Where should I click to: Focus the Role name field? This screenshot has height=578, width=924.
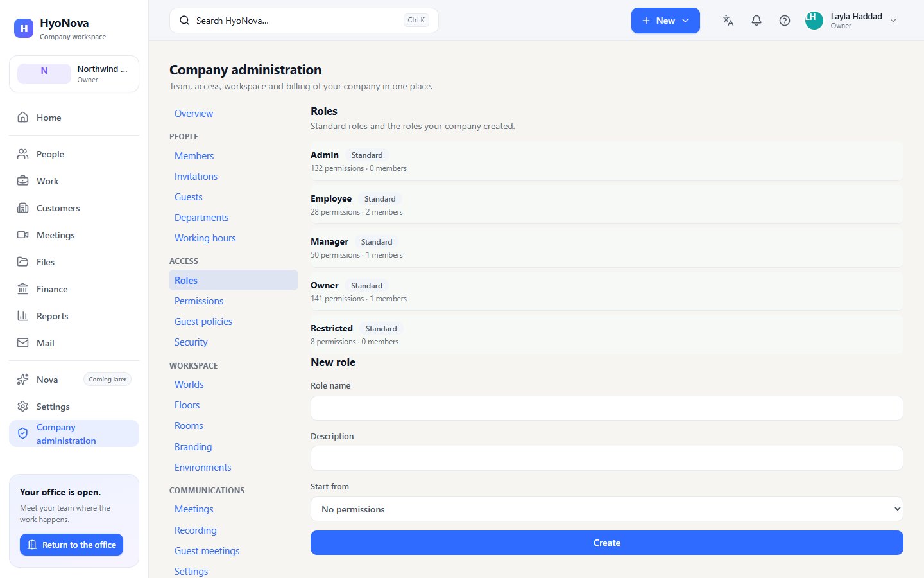607,408
